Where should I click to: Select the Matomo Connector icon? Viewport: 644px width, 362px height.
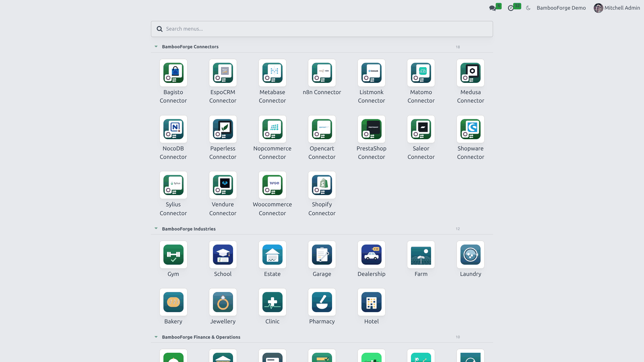click(421, 73)
